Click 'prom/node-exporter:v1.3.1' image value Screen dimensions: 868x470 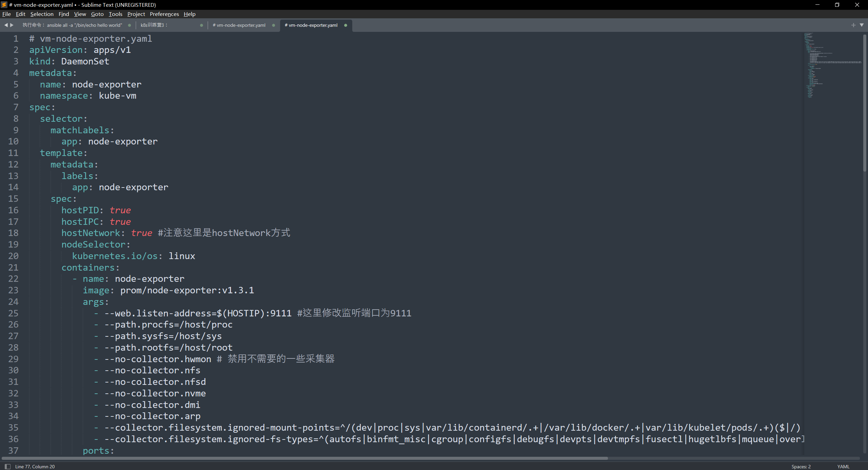[187, 290]
